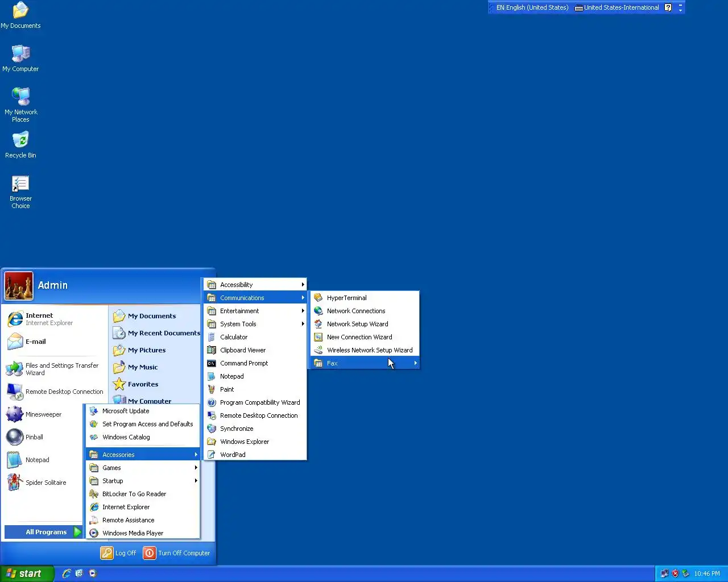Click red security shield tray icon

675,573
